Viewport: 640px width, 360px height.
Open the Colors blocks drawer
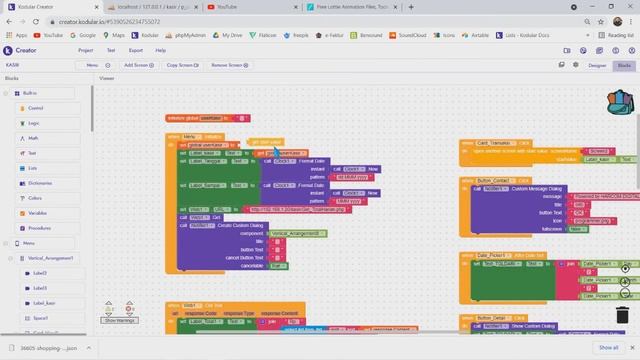(x=47, y=198)
